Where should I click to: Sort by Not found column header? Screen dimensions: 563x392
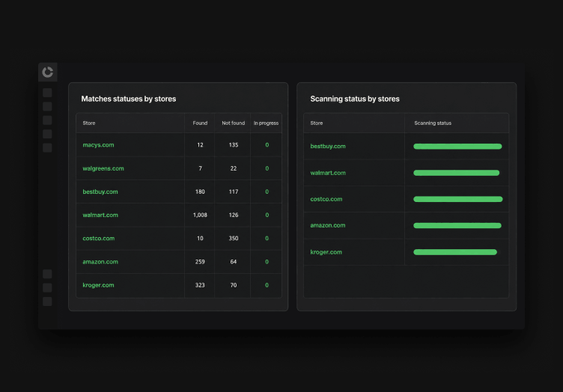click(x=234, y=123)
